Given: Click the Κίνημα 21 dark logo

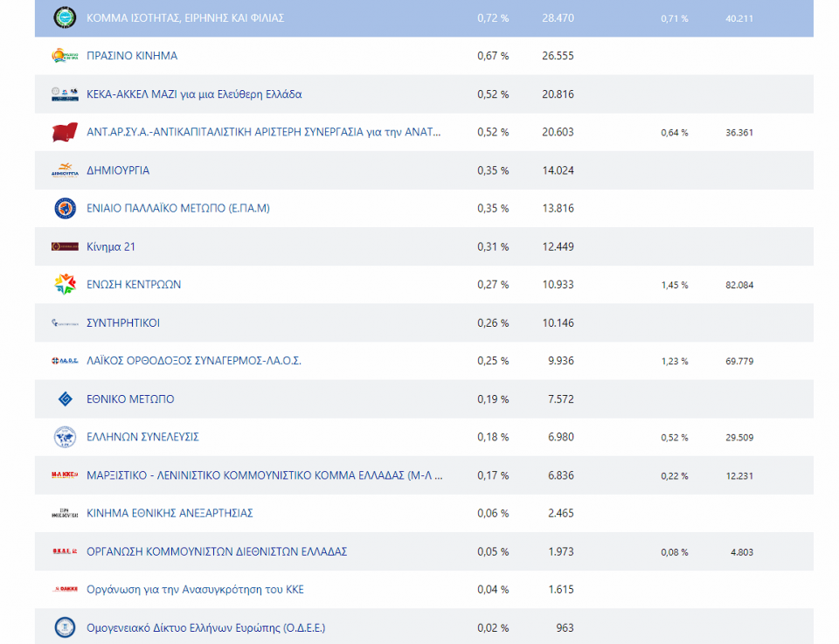Looking at the screenshot, I should point(66,246).
